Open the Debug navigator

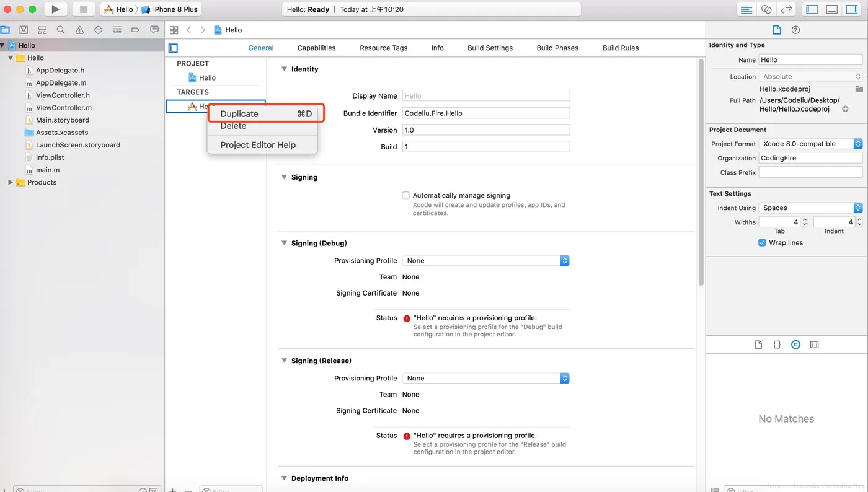click(x=117, y=30)
